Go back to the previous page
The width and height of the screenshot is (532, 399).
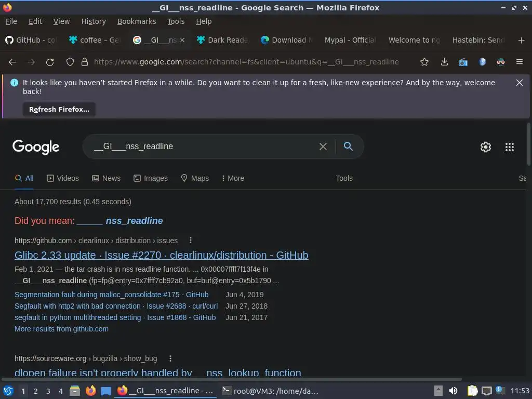tap(12, 62)
